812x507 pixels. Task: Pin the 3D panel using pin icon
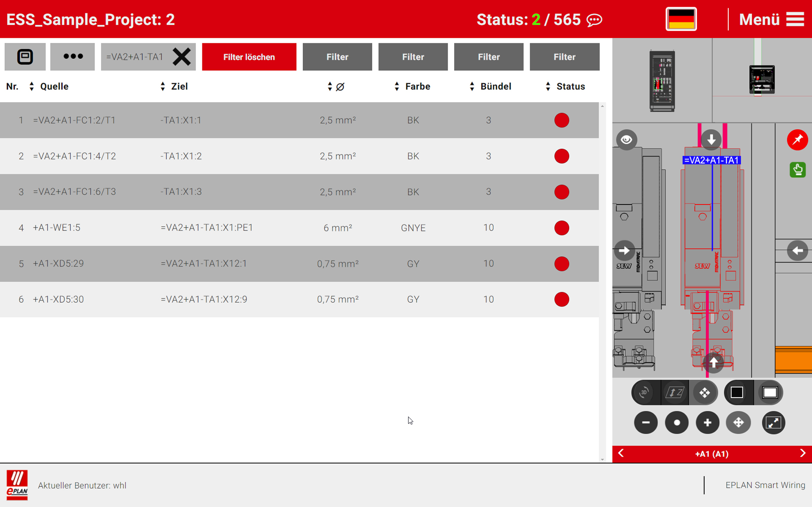pyautogui.click(x=797, y=140)
